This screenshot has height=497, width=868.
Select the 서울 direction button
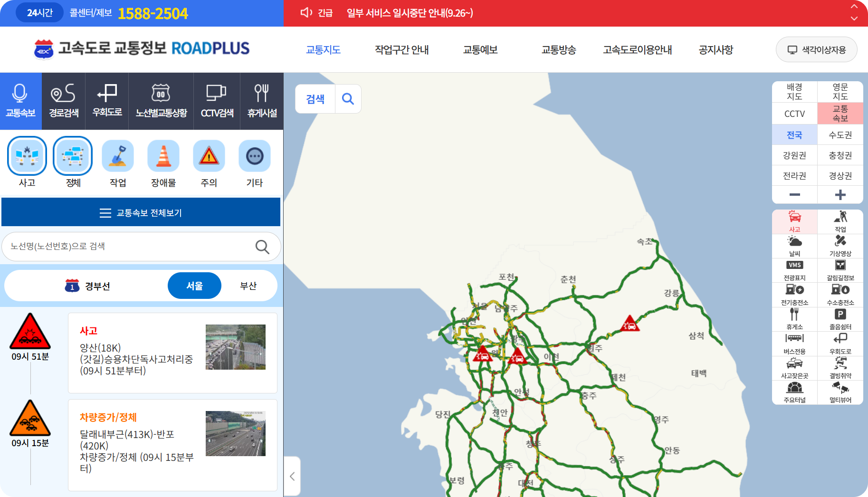[x=194, y=286]
